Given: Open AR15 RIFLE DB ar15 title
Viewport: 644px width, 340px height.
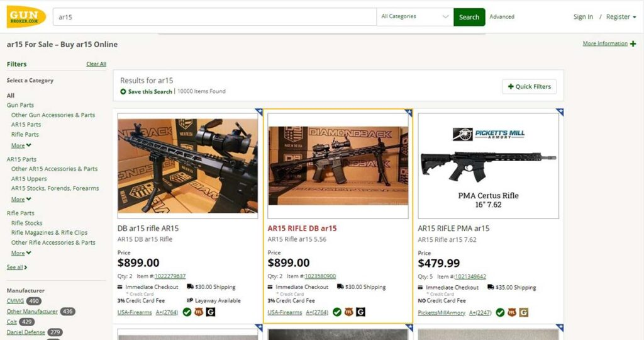Looking at the screenshot, I should [x=302, y=229].
